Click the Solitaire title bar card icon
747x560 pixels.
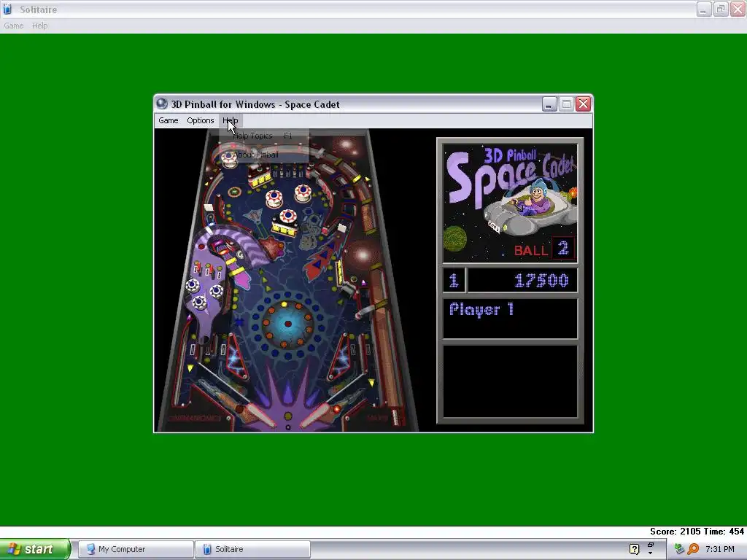pyautogui.click(x=7, y=9)
